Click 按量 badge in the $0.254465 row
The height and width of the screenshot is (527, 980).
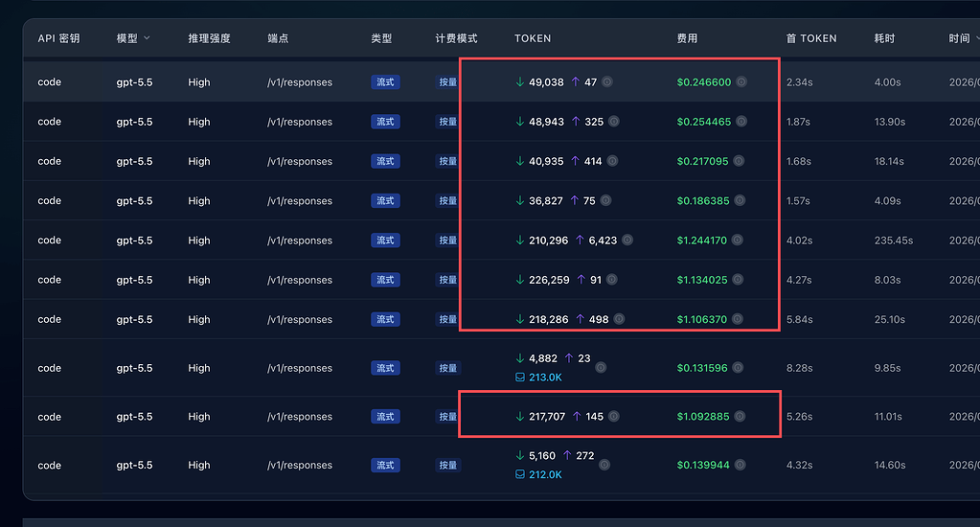tap(447, 122)
